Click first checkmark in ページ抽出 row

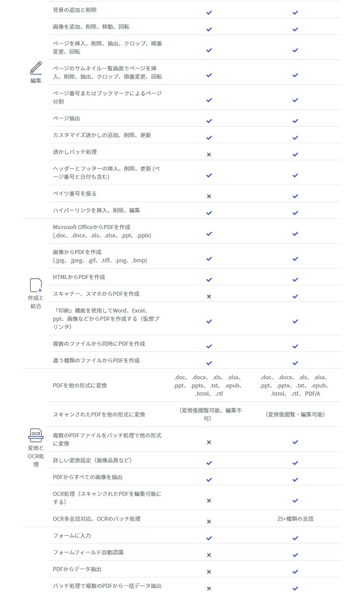(209, 121)
